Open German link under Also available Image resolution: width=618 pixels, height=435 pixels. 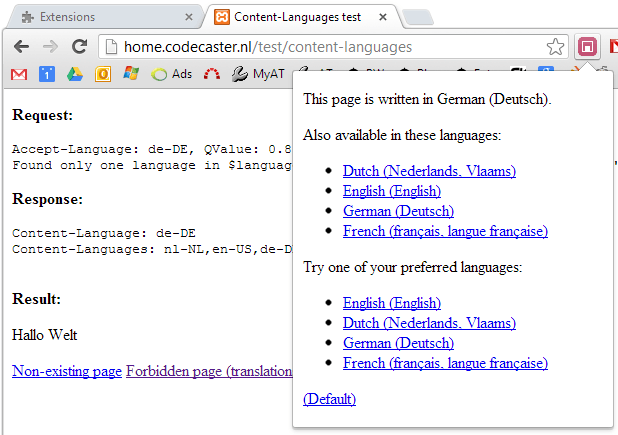pyautogui.click(x=398, y=211)
